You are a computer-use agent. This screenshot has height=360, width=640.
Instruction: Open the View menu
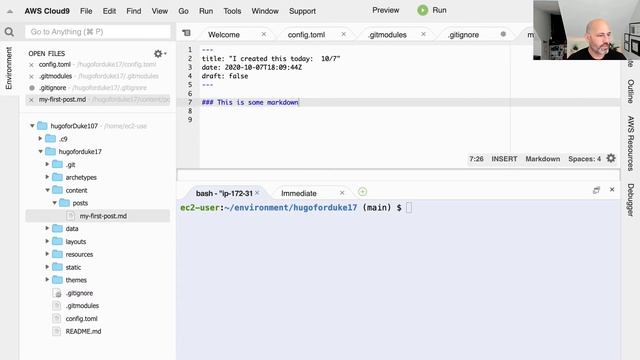[x=160, y=11]
